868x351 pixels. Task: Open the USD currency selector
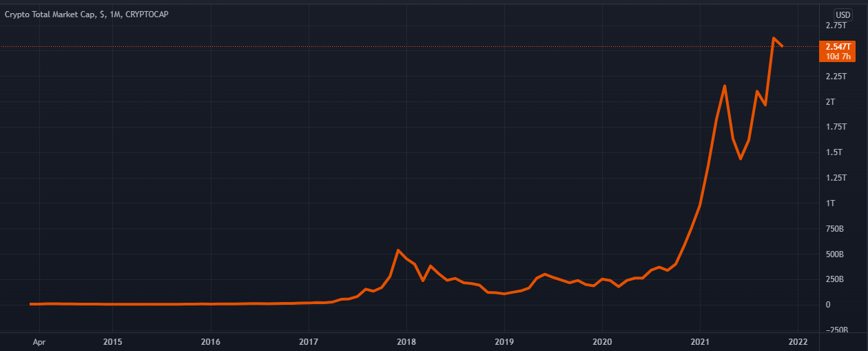click(843, 14)
